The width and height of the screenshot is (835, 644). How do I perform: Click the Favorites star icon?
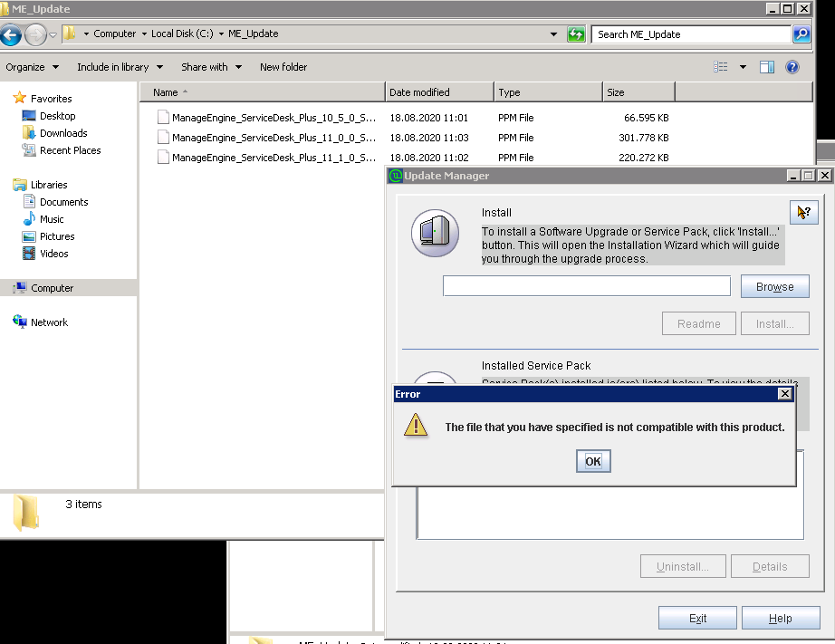click(x=20, y=98)
